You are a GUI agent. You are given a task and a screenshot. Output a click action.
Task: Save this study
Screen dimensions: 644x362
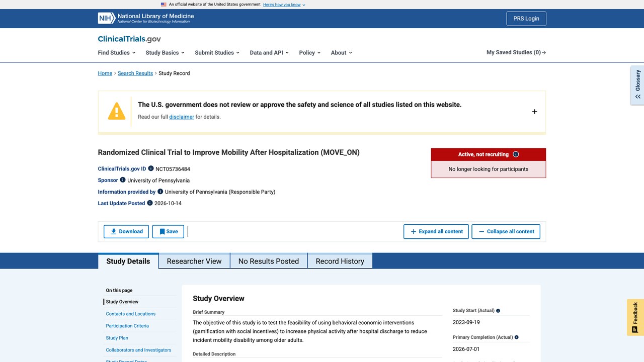[x=168, y=231]
